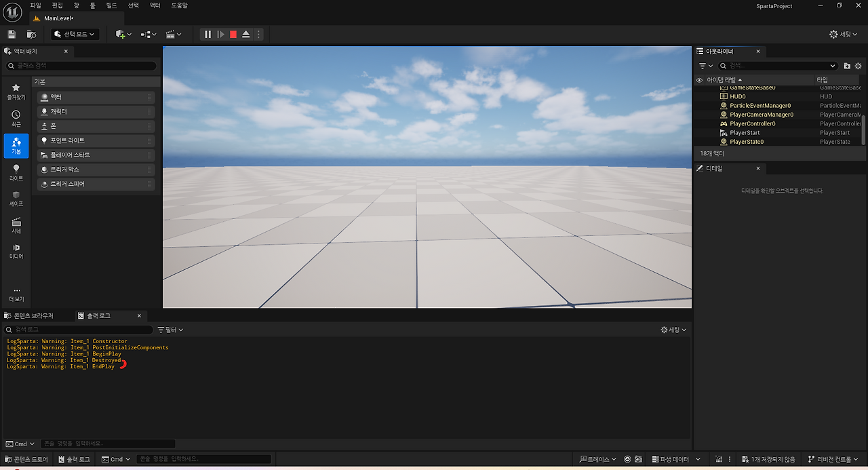868x470 pixels.
Task: Open the output log 세팅 dropdown
Action: click(x=674, y=330)
